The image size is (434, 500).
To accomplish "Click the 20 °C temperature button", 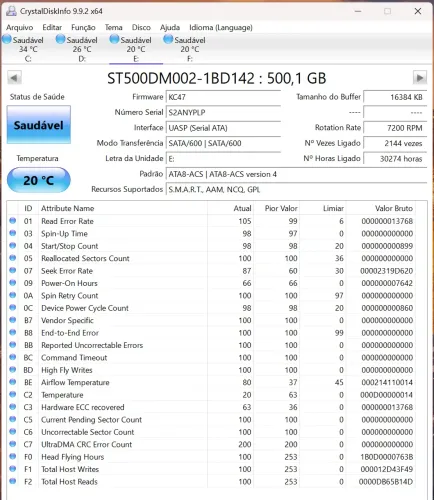I will pos(39,180).
